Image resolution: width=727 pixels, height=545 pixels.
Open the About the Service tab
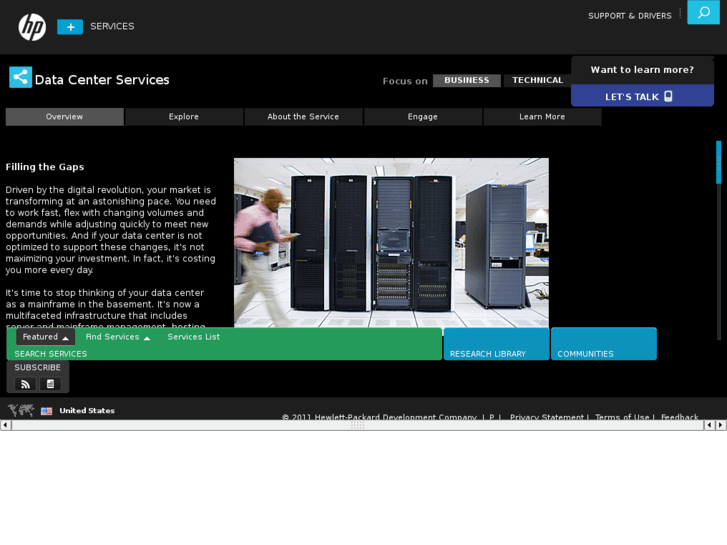pos(303,117)
